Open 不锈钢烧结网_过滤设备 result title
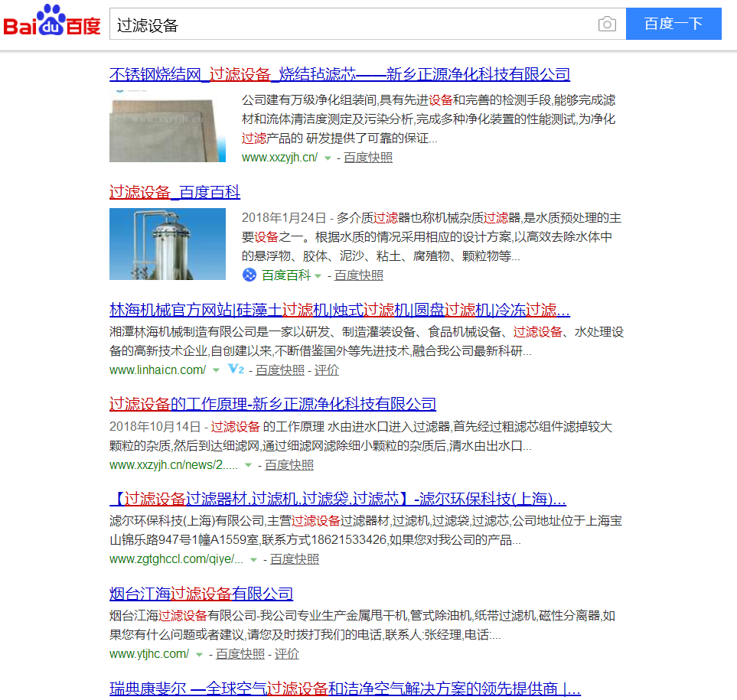The height and width of the screenshot is (700, 737). [x=339, y=74]
